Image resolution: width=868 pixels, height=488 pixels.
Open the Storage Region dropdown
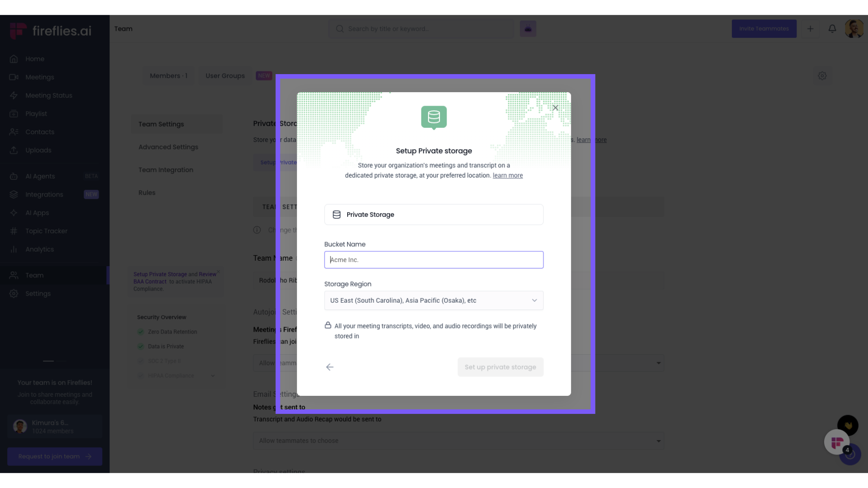(x=433, y=300)
